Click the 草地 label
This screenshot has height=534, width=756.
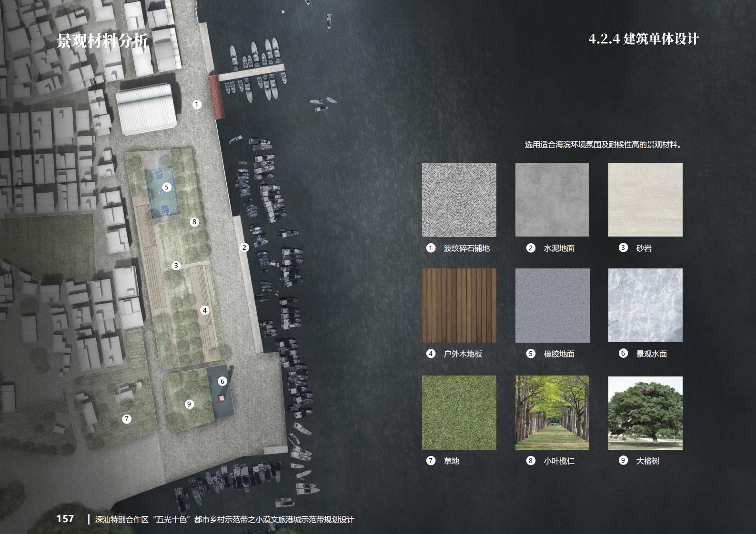tap(452, 461)
